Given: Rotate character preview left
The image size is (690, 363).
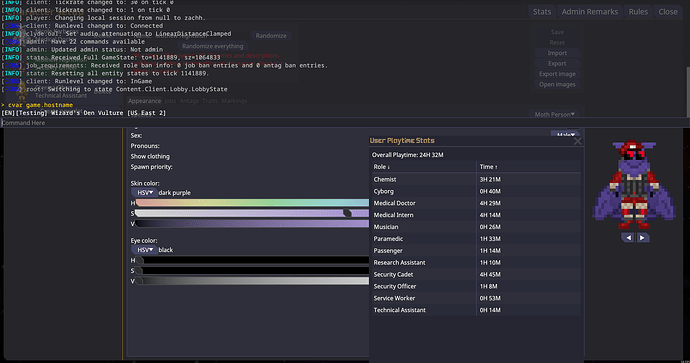Looking at the screenshot, I should tap(628, 238).
